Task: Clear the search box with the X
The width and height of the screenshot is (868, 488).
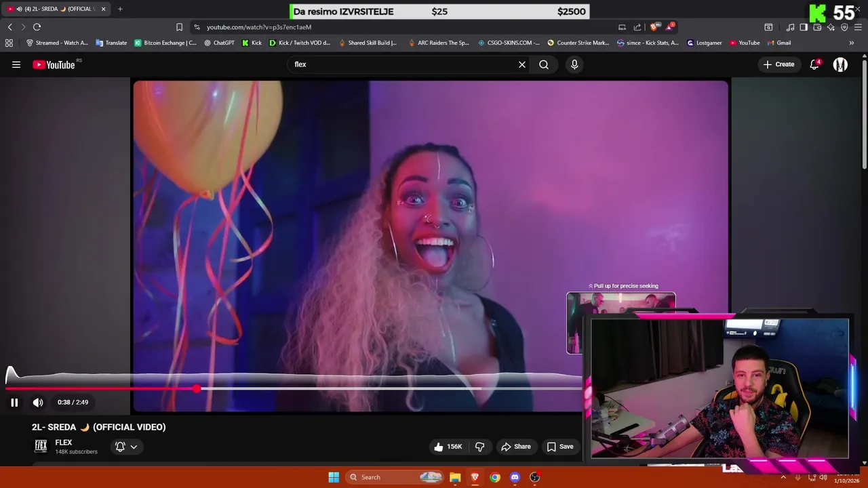Action: point(522,64)
